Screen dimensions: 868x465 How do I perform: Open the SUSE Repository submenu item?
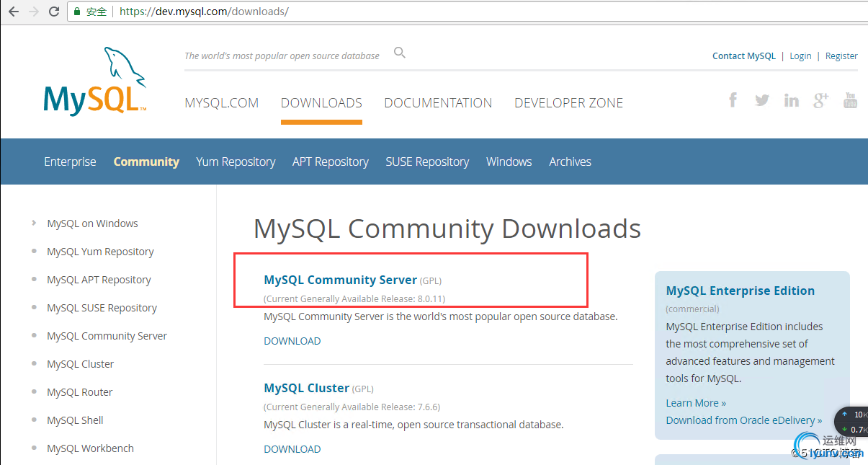pos(427,161)
